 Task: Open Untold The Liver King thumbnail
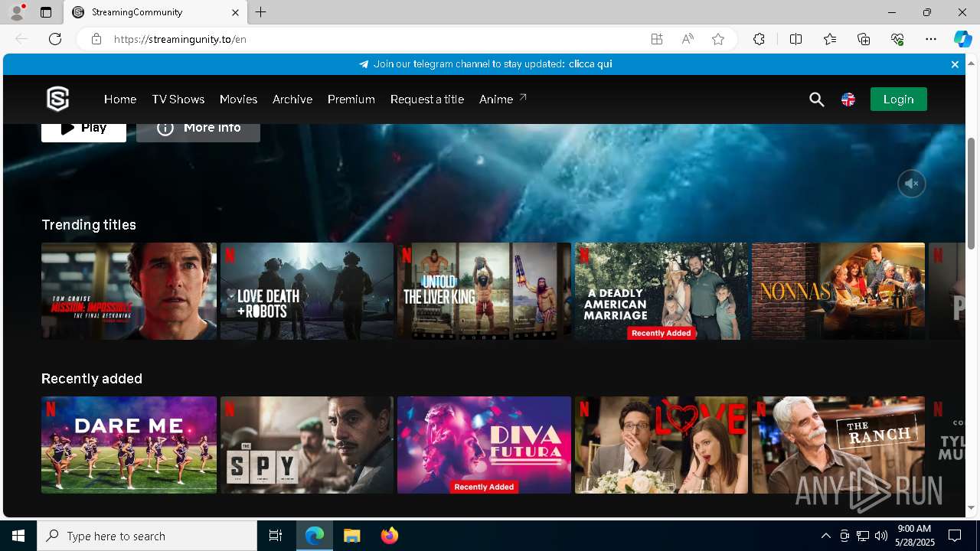[x=484, y=291]
